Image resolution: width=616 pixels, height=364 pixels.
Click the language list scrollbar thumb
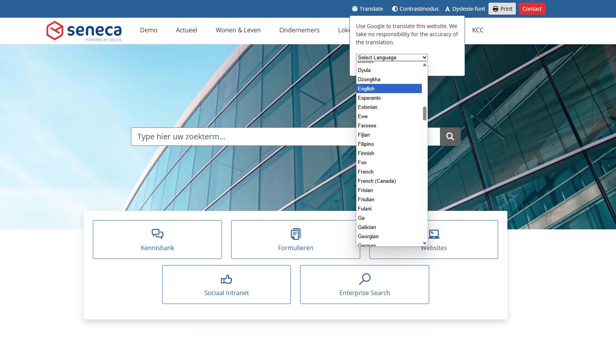click(x=425, y=114)
